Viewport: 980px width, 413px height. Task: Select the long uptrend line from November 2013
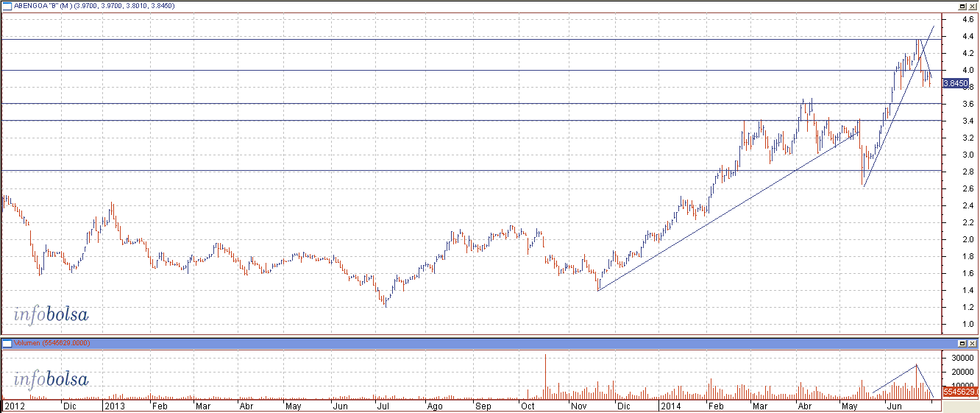[728, 210]
